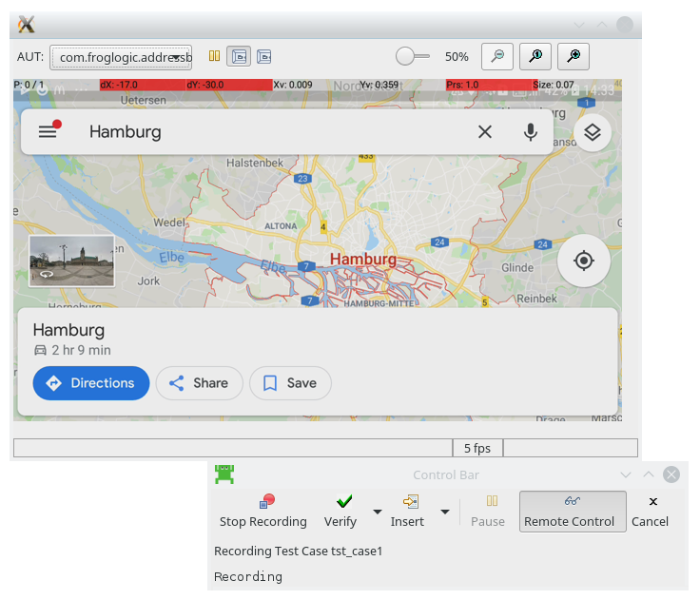Center map on my location

point(584,261)
